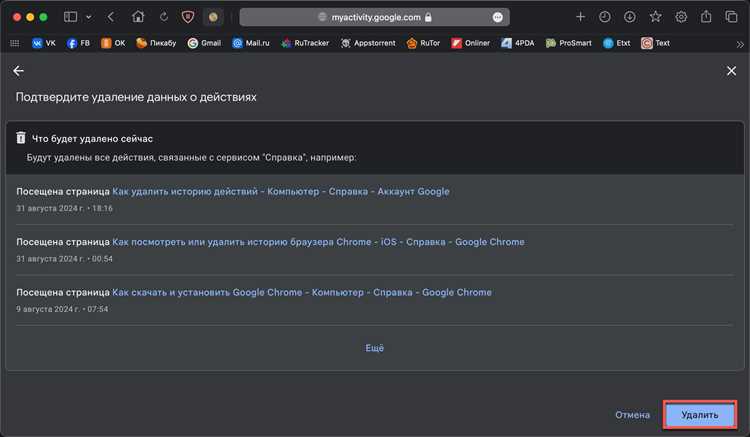Open the home page icon
Screen dimensions: 750x437
pyautogui.click(x=138, y=17)
